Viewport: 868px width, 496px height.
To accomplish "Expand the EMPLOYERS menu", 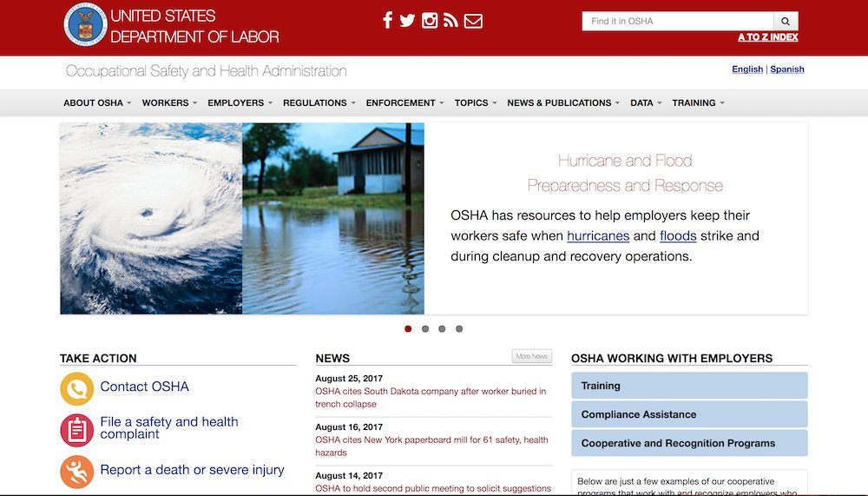I will (240, 103).
